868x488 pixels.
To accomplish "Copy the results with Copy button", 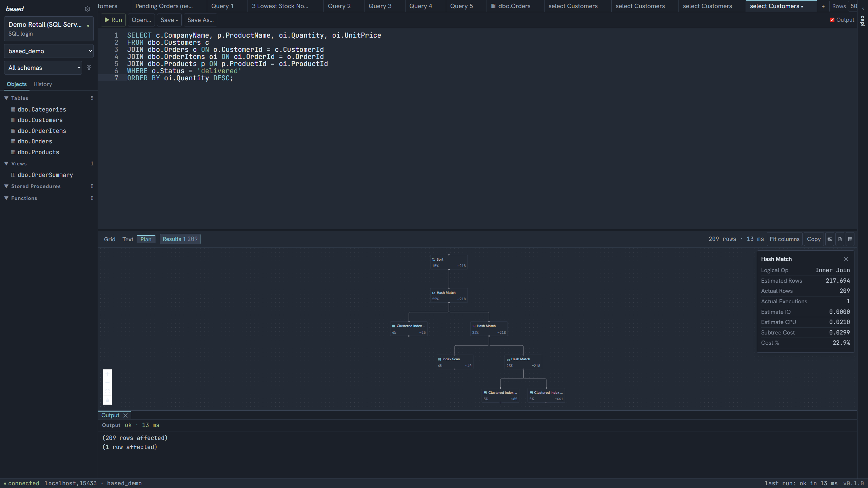I will pos(814,239).
